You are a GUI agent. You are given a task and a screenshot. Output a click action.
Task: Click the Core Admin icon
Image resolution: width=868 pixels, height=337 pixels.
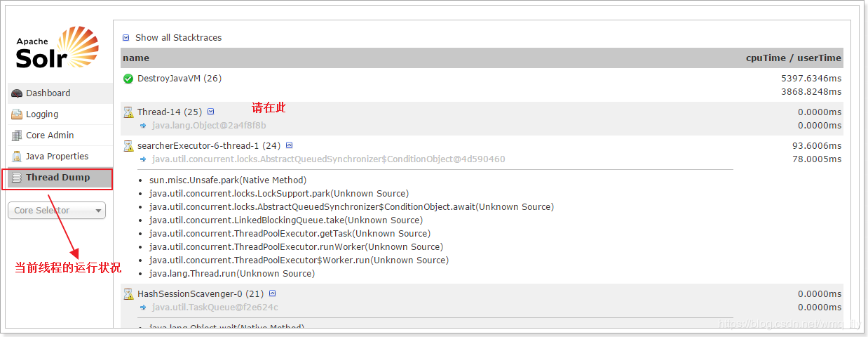[17, 136]
